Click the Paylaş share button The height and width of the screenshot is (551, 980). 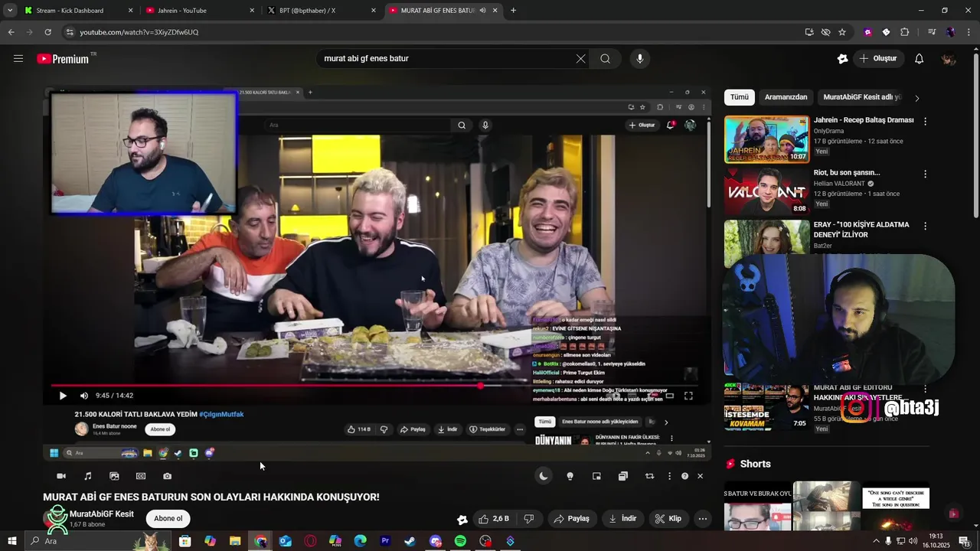tap(571, 519)
